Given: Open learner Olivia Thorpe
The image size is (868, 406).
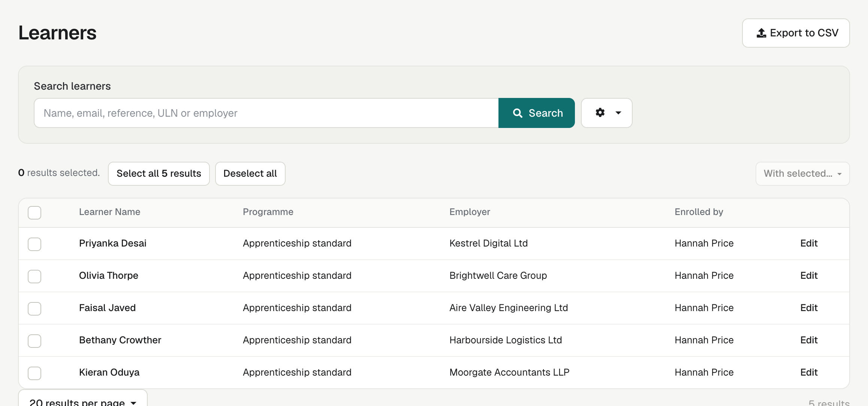Looking at the screenshot, I should coord(108,275).
